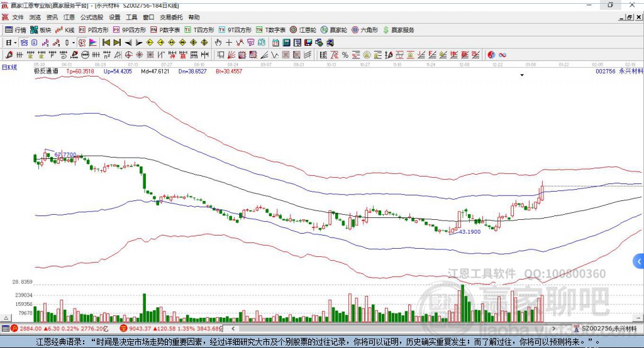Open the 交易委托 menu
The height and width of the screenshot is (348, 644).
(171, 17)
